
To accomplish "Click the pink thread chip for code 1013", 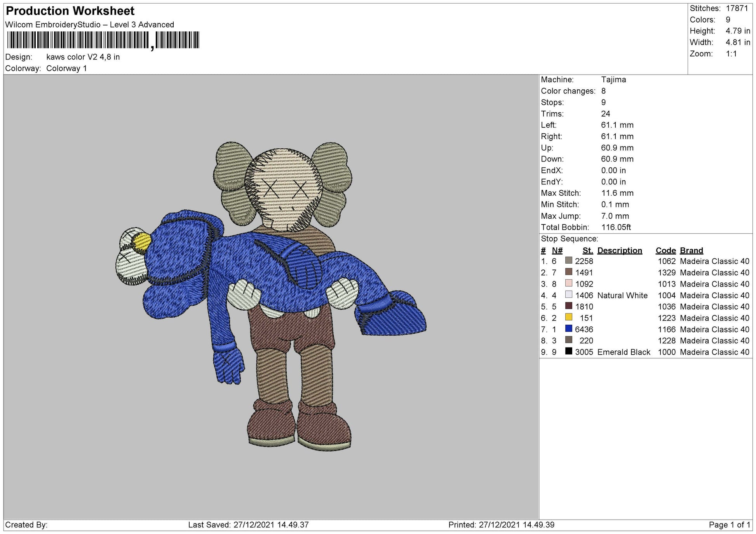I will [569, 284].
